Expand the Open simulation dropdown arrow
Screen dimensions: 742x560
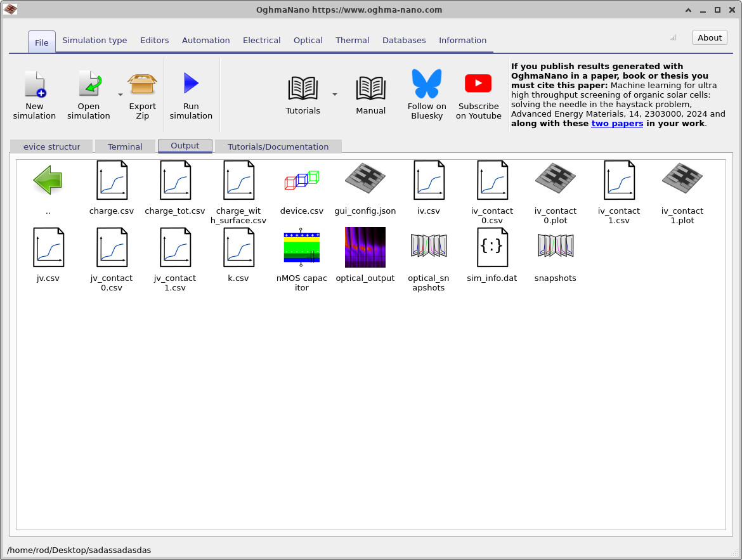[119, 94]
